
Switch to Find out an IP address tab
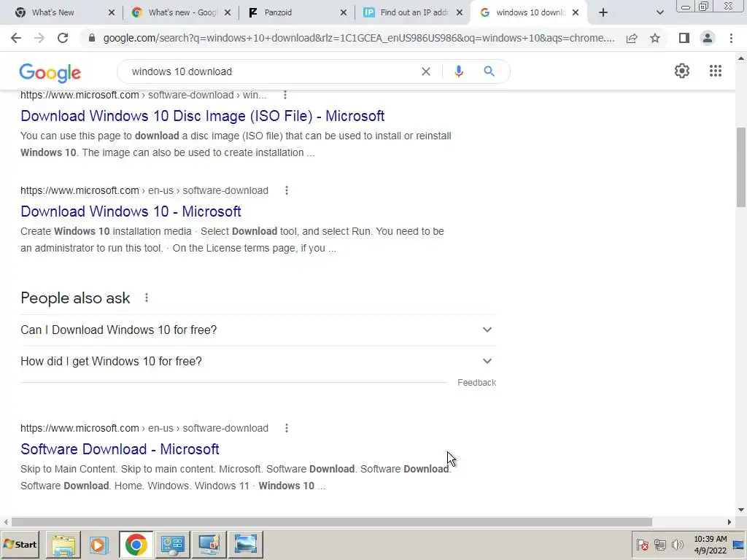(412, 12)
